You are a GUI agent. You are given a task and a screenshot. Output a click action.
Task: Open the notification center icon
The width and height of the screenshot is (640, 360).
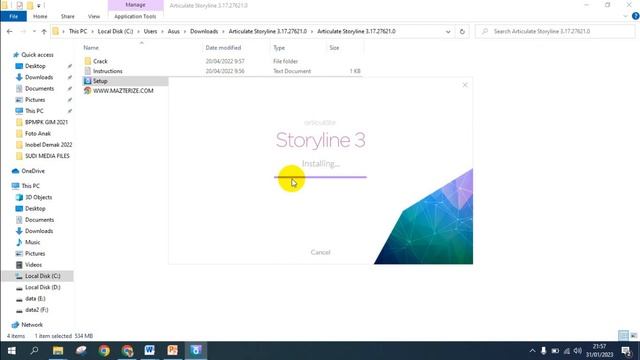(x=627, y=351)
